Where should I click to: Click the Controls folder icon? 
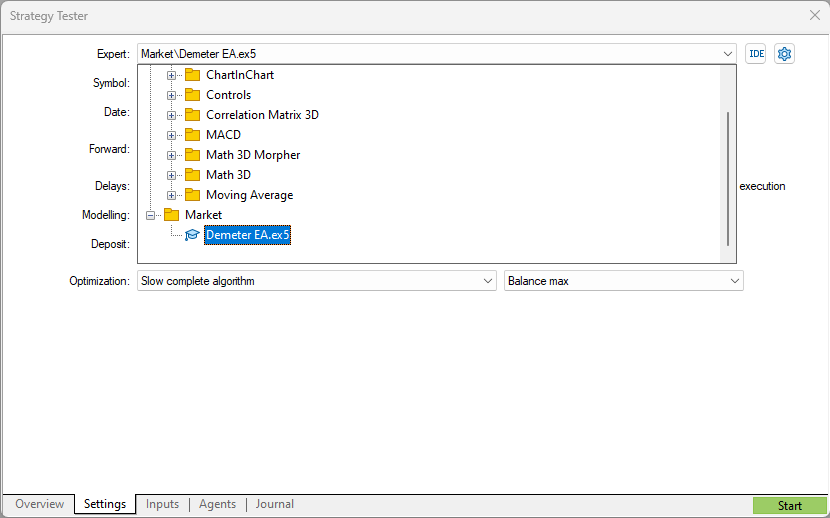pos(192,95)
